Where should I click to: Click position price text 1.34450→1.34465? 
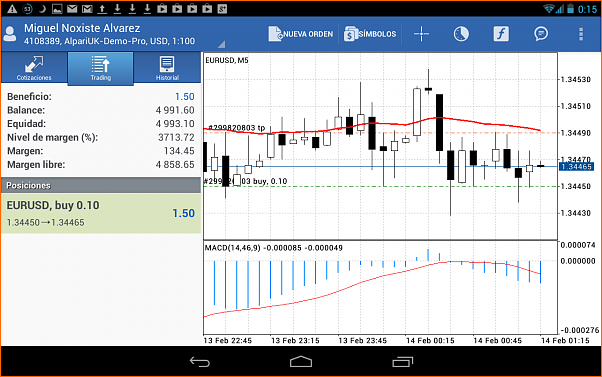(45, 223)
